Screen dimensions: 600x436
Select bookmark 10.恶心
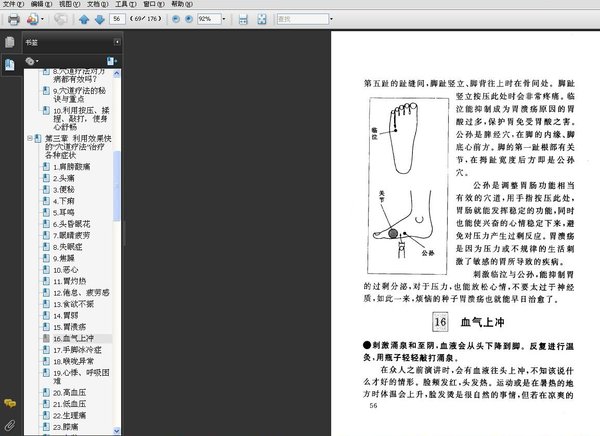[x=65, y=270]
